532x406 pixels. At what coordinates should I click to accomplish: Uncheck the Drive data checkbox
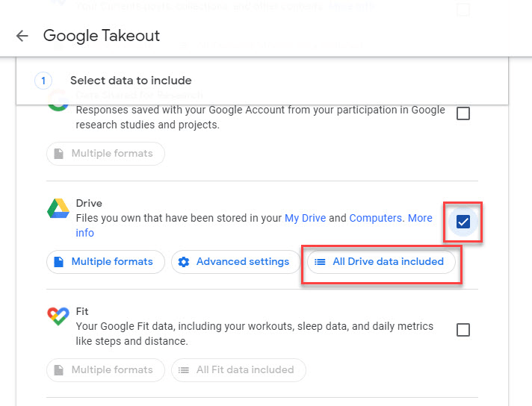463,222
